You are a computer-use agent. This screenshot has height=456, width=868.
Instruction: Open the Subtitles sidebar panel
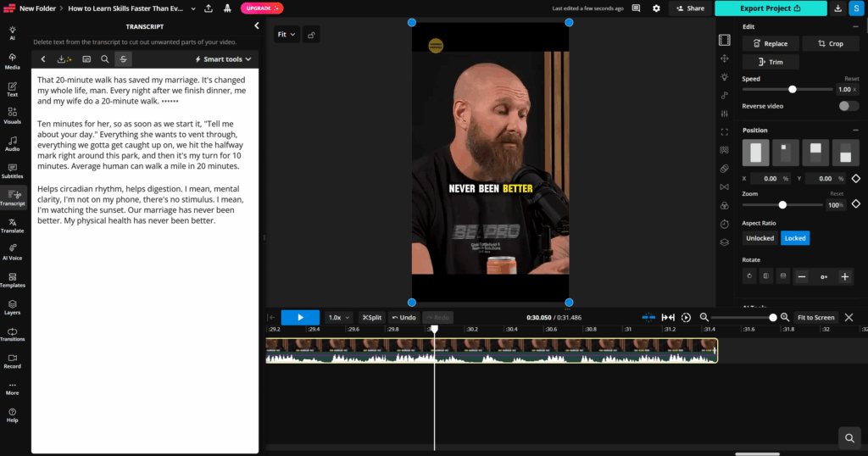point(12,170)
